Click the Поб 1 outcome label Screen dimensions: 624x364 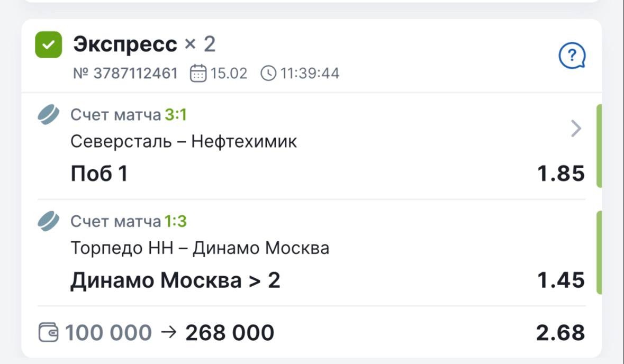pos(99,174)
